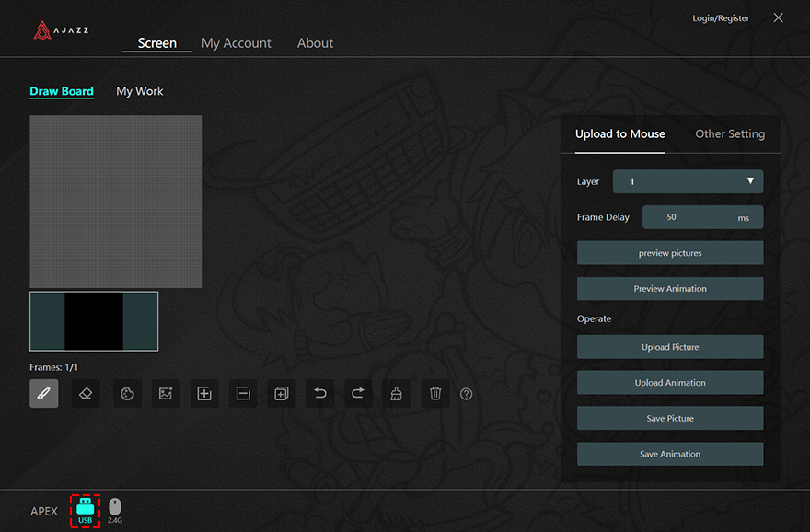This screenshot has width=810, height=532.
Task: Click the AJAZZ logo
Action: tap(61, 30)
